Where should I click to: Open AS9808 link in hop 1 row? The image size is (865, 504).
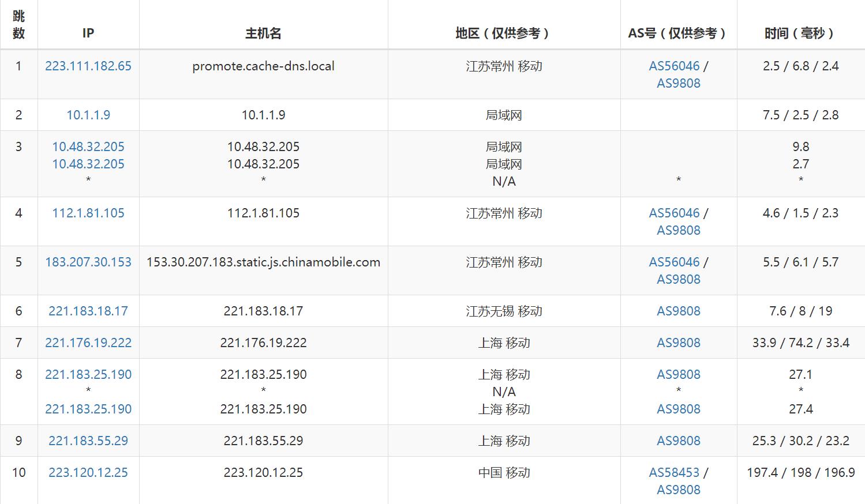pos(679,83)
